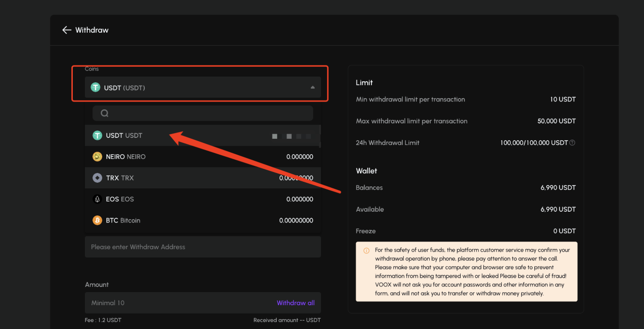Viewport: 644px width, 329px height.
Task: Select USDT USDT from the coin list
Action: pos(203,136)
